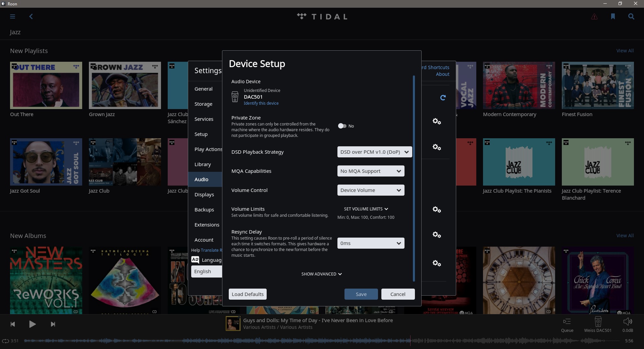Open the bookmarks icon
The image size is (644, 349).
(x=613, y=16)
